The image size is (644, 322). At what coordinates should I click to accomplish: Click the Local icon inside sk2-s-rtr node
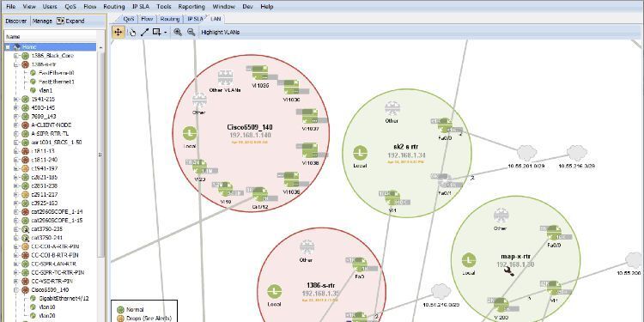(x=360, y=153)
